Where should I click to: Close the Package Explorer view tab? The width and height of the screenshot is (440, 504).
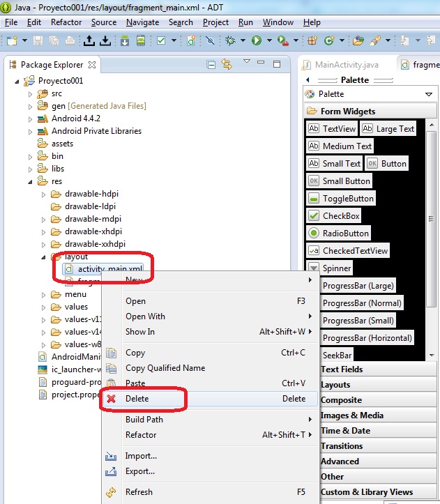coord(92,65)
